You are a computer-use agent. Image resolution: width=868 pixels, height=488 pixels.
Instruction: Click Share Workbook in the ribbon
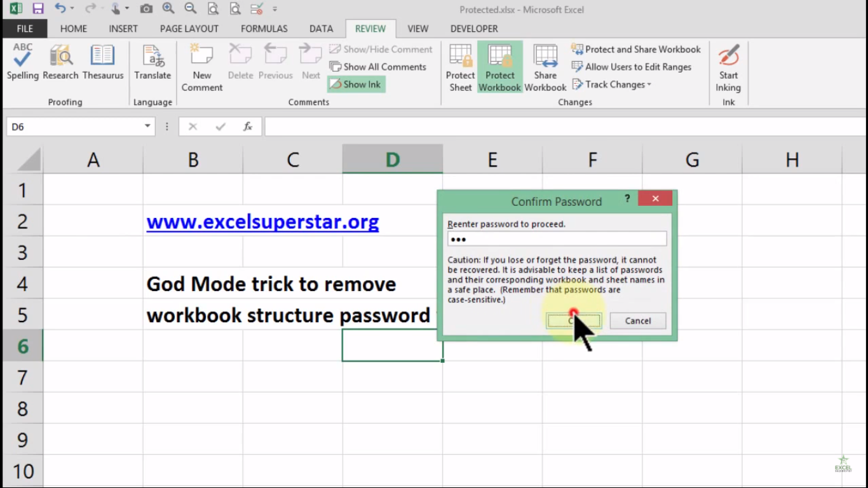pyautogui.click(x=545, y=68)
